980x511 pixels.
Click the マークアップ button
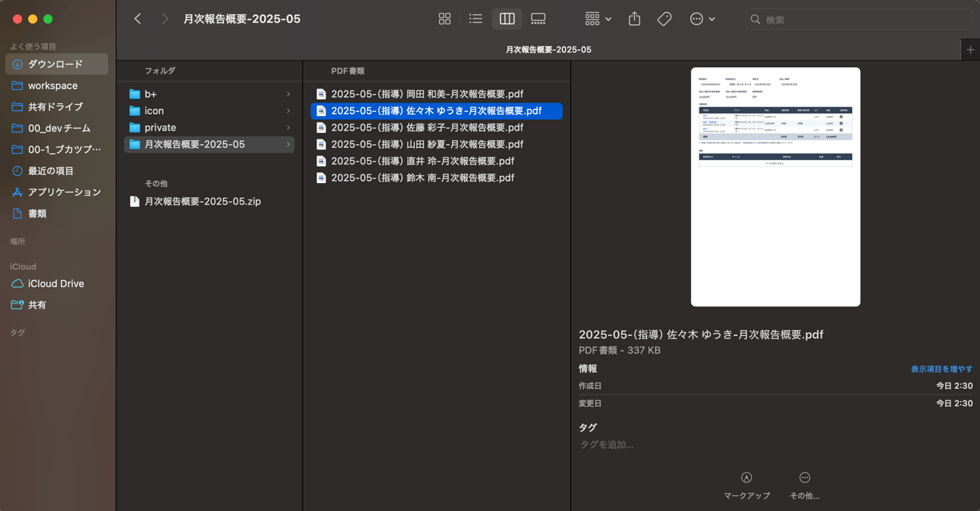click(747, 485)
